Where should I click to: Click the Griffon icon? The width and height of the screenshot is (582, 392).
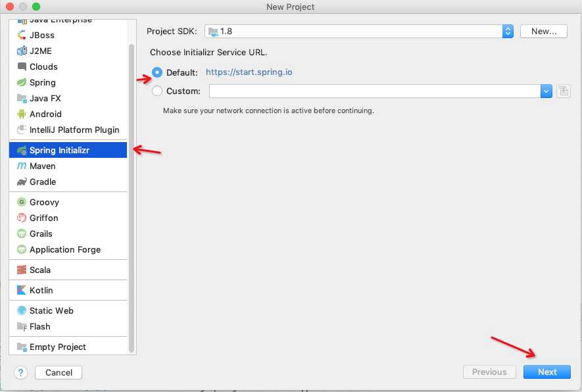click(x=22, y=218)
